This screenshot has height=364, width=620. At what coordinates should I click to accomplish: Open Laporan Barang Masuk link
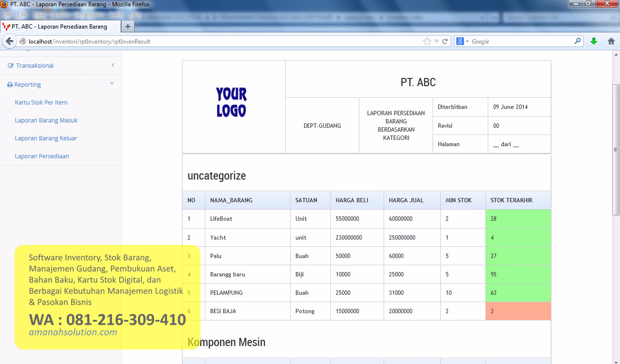46,120
